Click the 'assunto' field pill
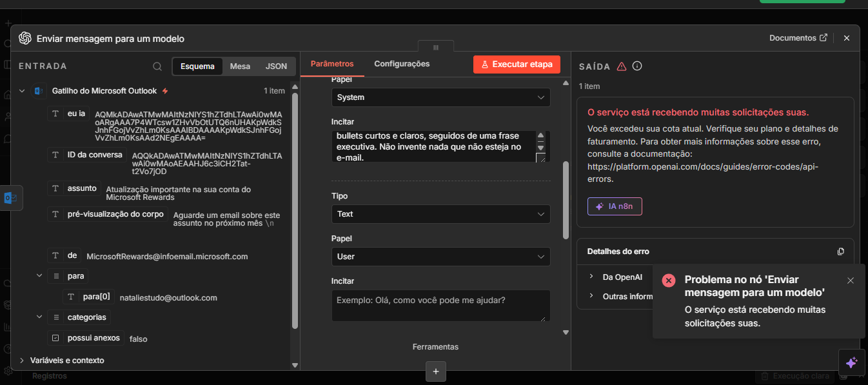The width and height of the screenshot is (868, 385). click(x=74, y=188)
